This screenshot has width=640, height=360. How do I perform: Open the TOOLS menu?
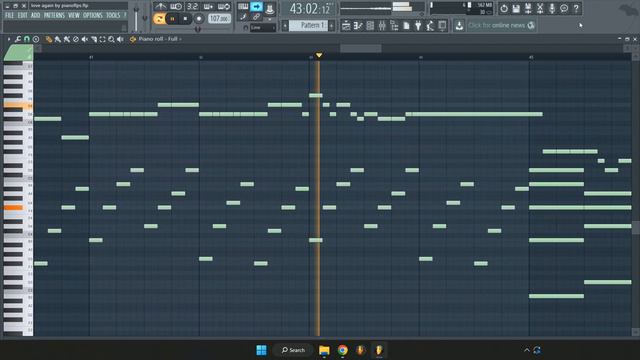[113, 16]
